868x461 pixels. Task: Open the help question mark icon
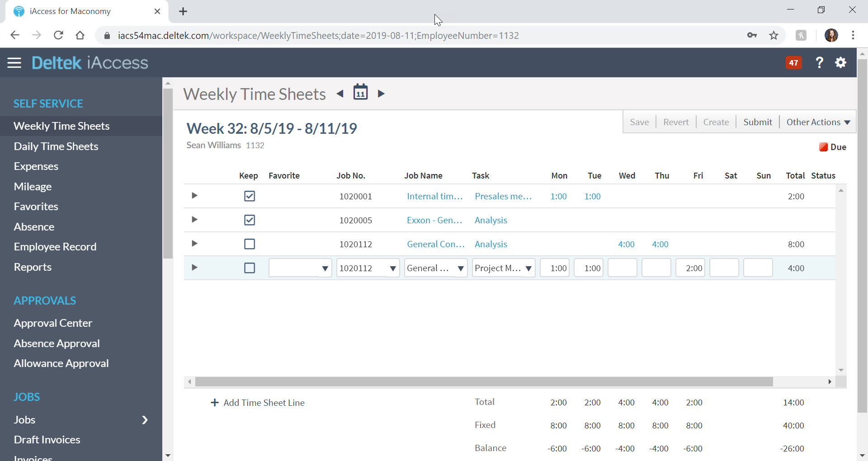(819, 63)
